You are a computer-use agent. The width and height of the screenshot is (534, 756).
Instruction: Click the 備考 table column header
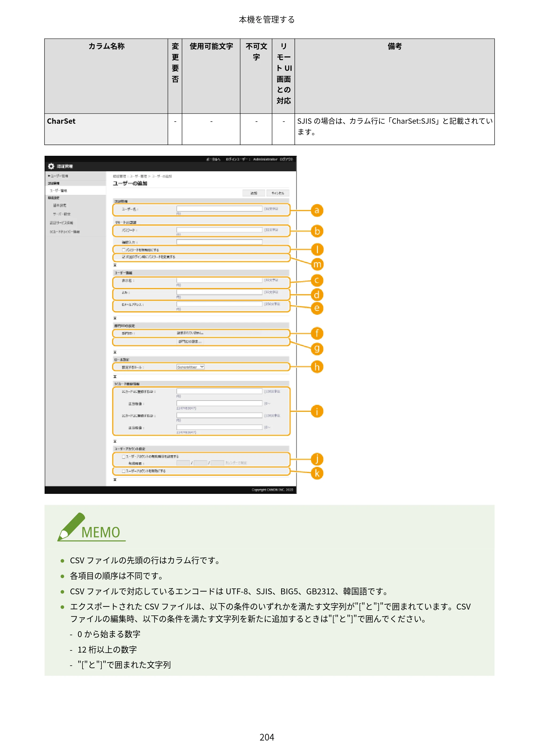(x=395, y=76)
